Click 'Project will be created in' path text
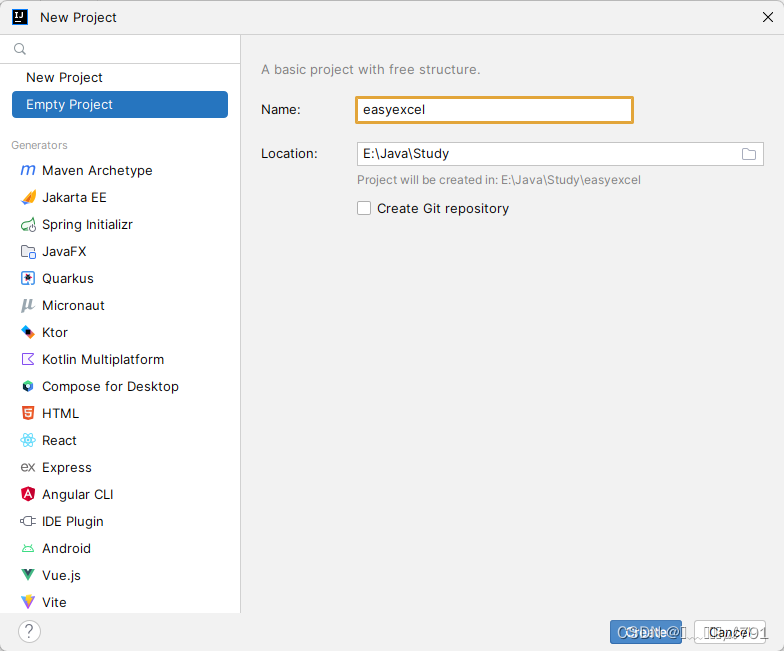The height and width of the screenshot is (651, 784). point(498,180)
